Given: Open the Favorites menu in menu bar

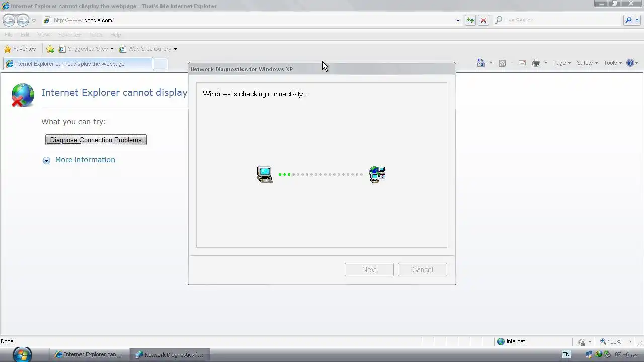Looking at the screenshot, I should coord(69,35).
